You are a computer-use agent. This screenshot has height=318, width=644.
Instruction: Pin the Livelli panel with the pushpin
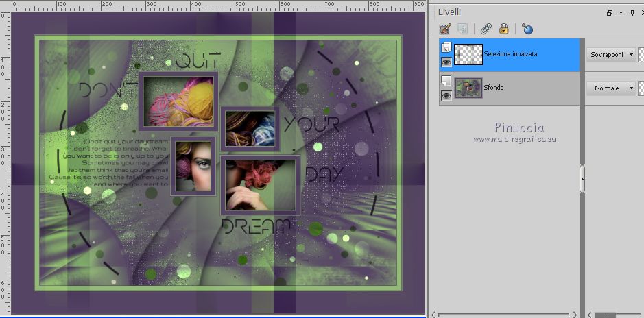[x=632, y=13]
